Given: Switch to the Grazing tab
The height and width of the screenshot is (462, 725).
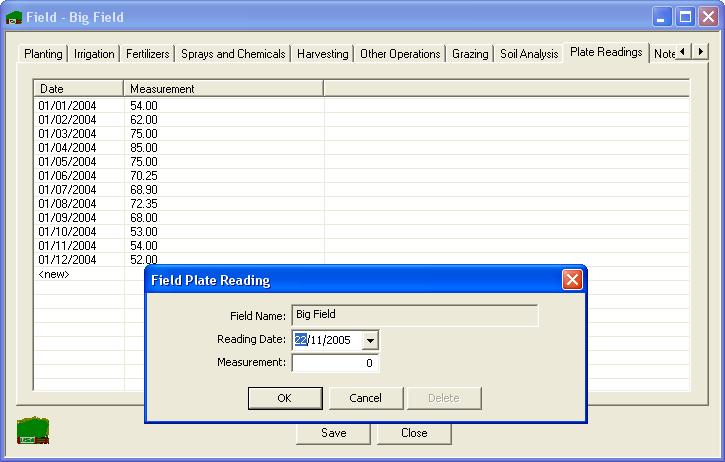Looking at the screenshot, I should click(x=470, y=54).
